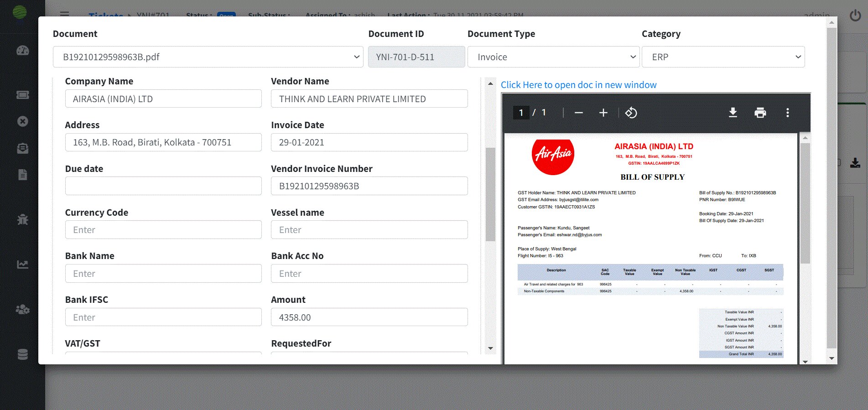Click the Company Name field
868x410 pixels.
tap(163, 99)
